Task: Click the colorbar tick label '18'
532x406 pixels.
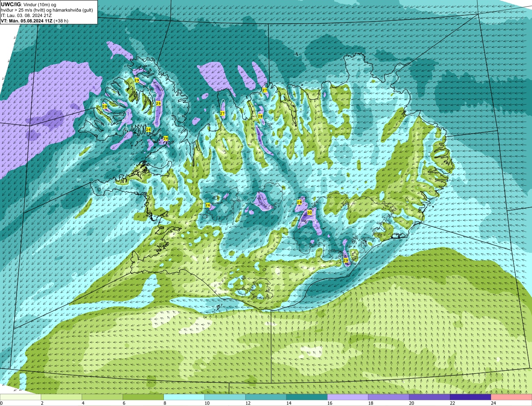Action: (370, 403)
